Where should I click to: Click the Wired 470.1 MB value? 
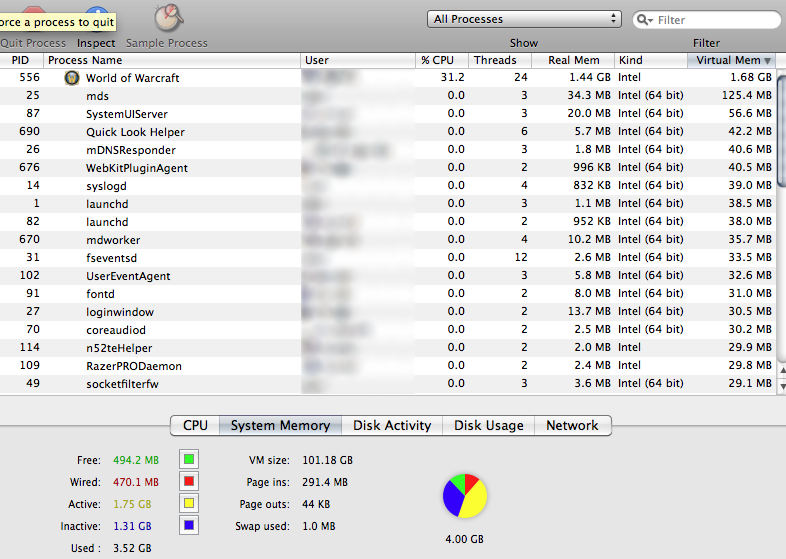[x=136, y=482]
